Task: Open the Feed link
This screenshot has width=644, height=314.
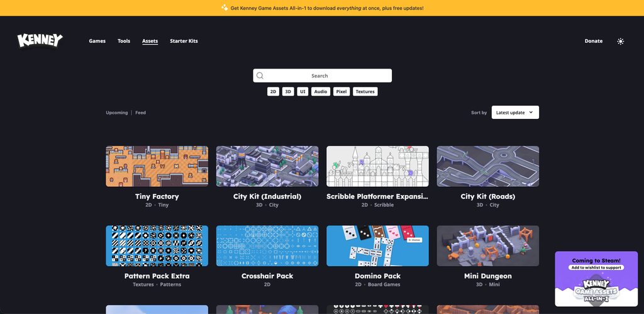Action: click(140, 113)
